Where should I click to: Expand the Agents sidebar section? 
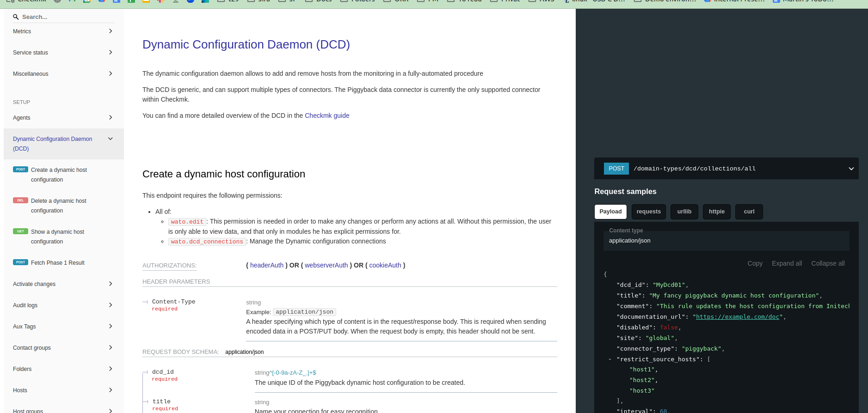tap(110, 118)
